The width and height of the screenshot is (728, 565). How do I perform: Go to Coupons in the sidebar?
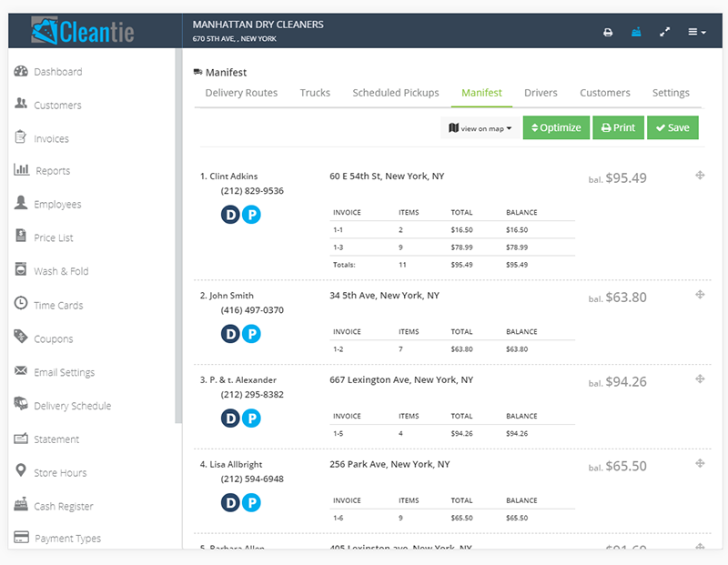(53, 338)
